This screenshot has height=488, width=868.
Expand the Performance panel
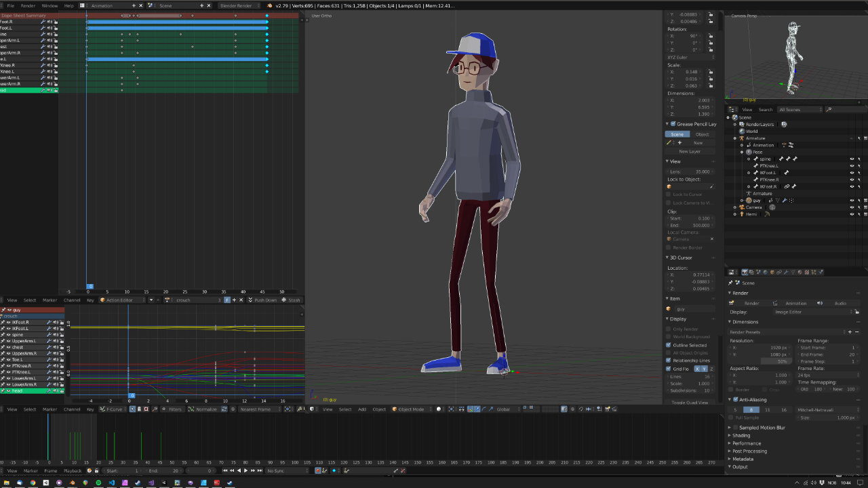point(746,443)
